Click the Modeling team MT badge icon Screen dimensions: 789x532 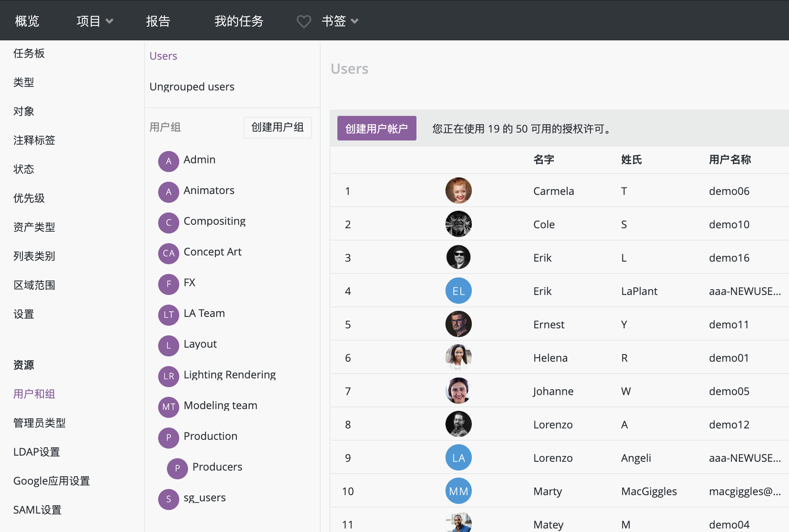pos(168,407)
